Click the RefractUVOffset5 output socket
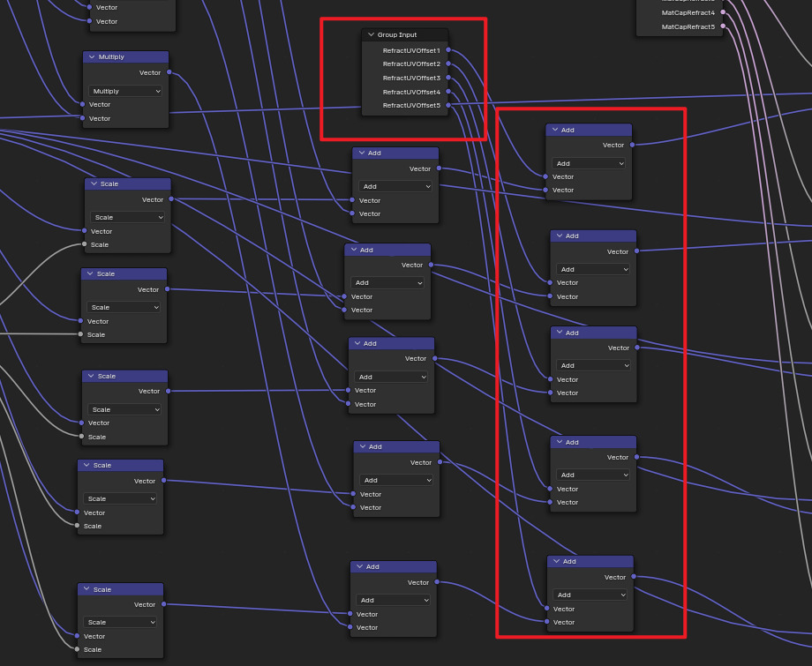812x666 pixels. pyautogui.click(x=448, y=105)
